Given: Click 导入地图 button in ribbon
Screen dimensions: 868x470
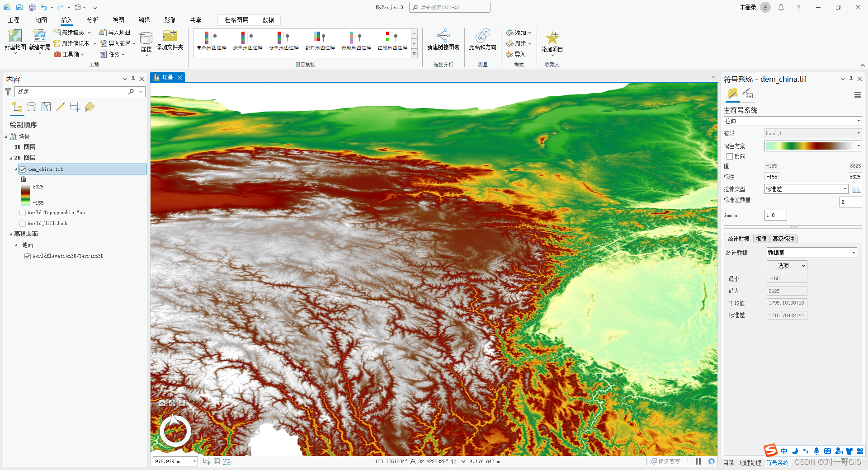Looking at the screenshot, I should coord(115,33).
